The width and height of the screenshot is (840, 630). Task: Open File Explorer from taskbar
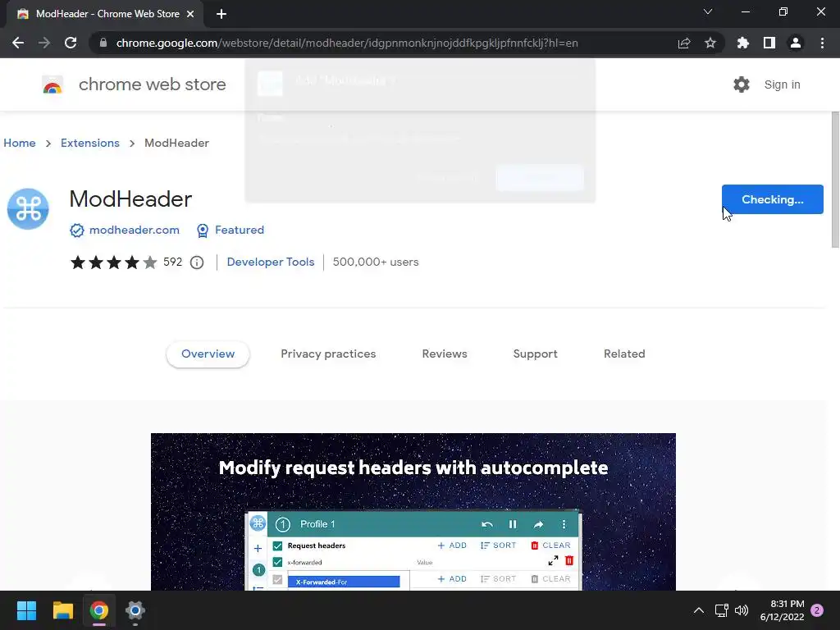(x=62, y=610)
